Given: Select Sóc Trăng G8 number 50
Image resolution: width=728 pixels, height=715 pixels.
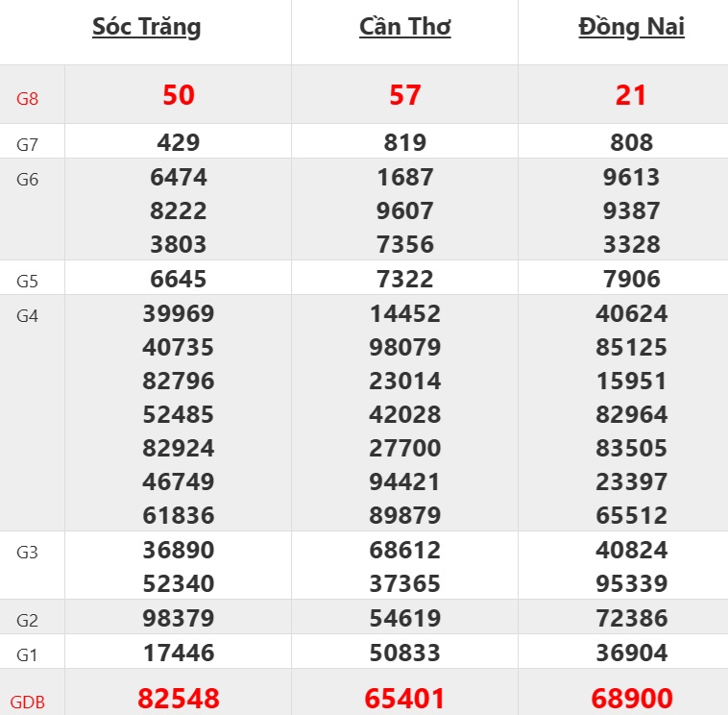Looking at the screenshot, I should [x=179, y=95].
